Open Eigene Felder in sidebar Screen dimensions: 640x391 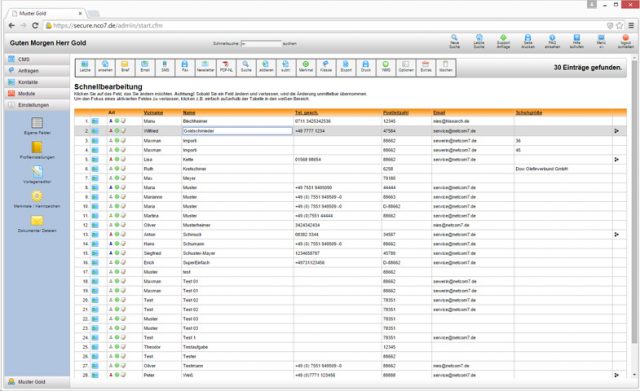(37, 126)
